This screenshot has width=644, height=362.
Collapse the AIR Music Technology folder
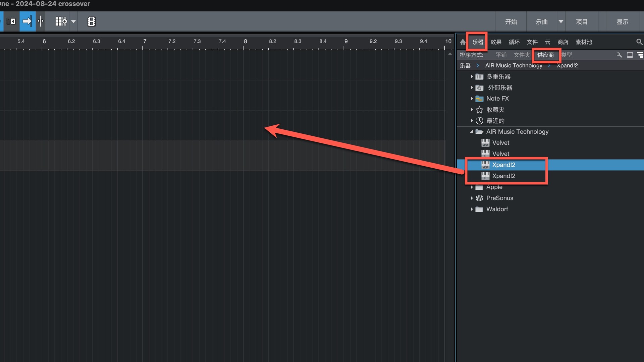coord(472,132)
